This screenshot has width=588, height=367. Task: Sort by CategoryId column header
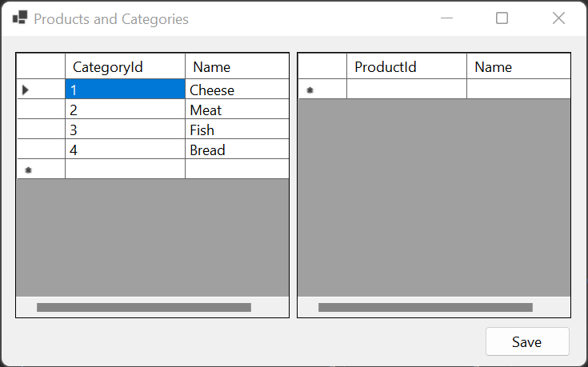point(124,67)
